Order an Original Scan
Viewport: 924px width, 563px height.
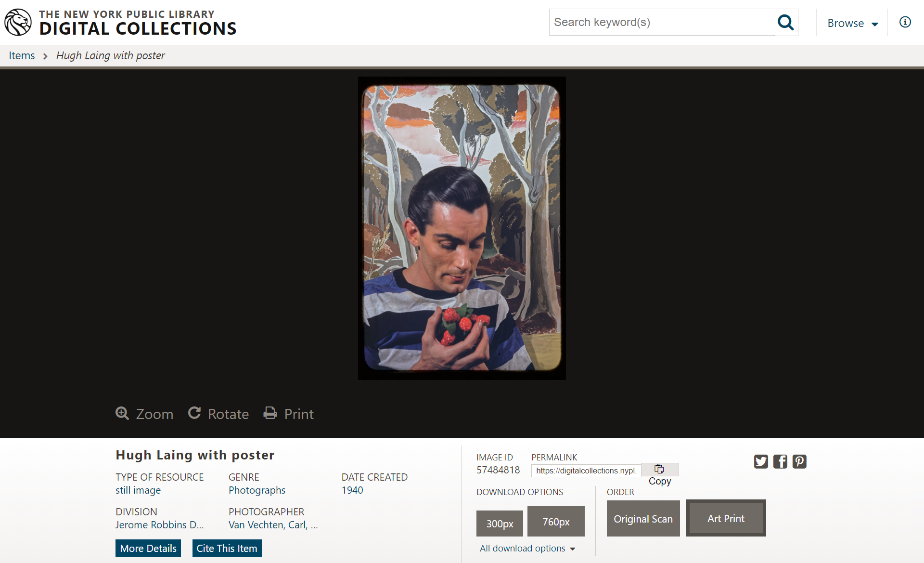[x=643, y=519]
